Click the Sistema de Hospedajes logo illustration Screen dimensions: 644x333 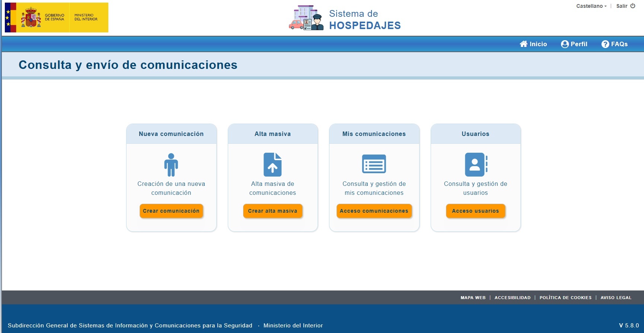click(x=306, y=18)
